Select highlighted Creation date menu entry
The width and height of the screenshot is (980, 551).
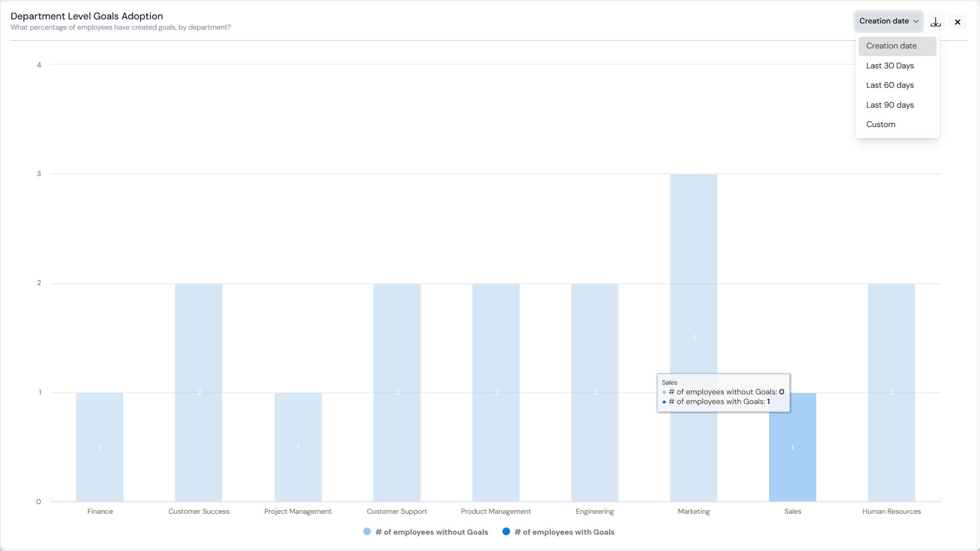coord(897,46)
